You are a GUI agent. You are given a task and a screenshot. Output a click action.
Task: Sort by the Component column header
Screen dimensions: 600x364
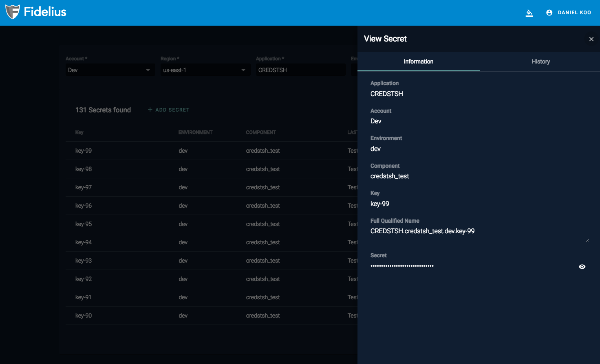click(x=261, y=132)
